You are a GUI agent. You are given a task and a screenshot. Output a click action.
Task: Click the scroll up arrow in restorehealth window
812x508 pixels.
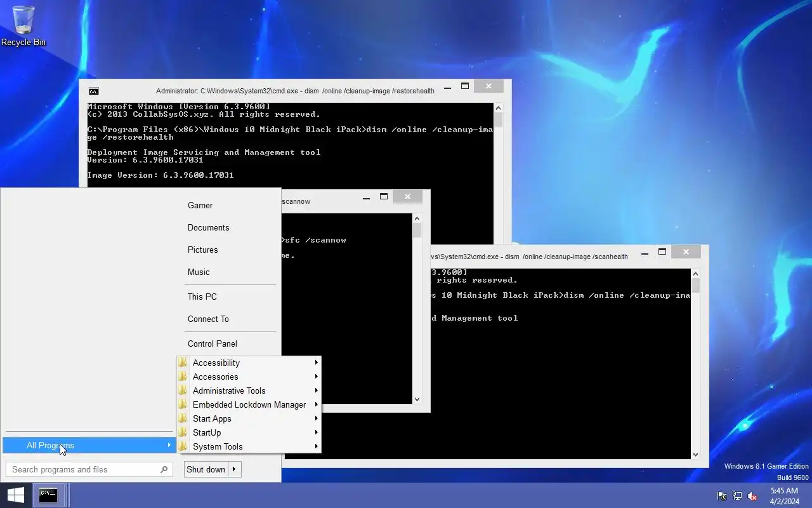(x=498, y=108)
